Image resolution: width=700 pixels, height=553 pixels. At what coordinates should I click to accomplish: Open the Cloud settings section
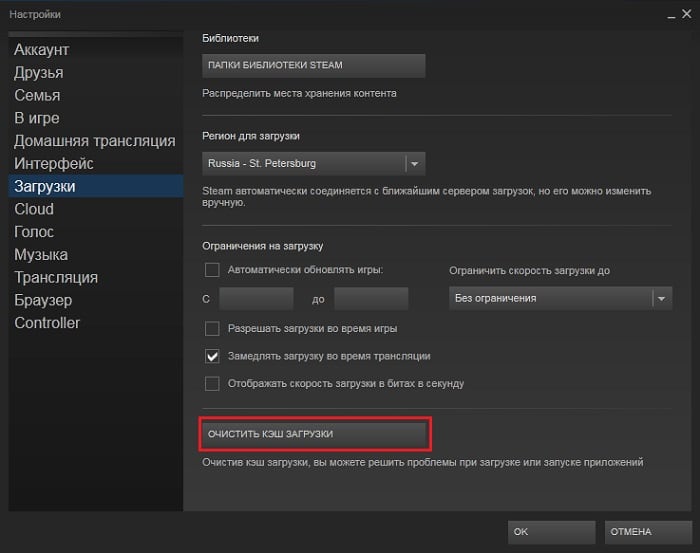coord(34,209)
